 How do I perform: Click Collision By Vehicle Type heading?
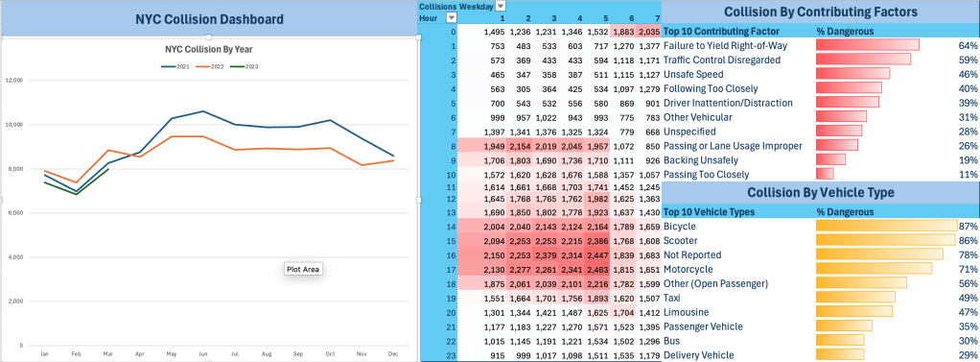click(821, 192)
